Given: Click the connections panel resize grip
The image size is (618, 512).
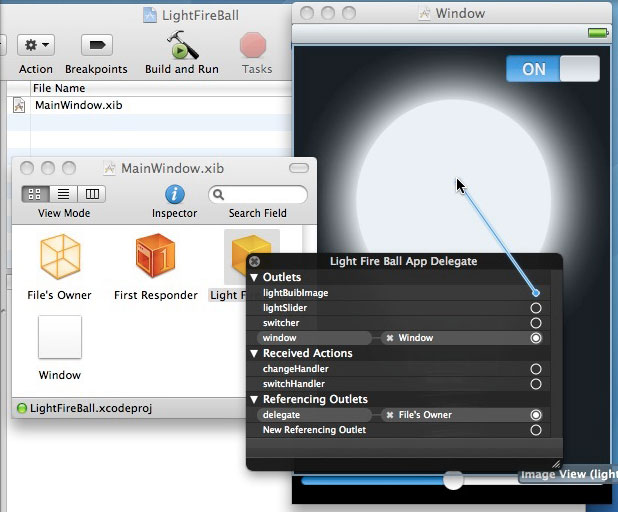Looking at the screenshot, I should (x=556, y=464).
